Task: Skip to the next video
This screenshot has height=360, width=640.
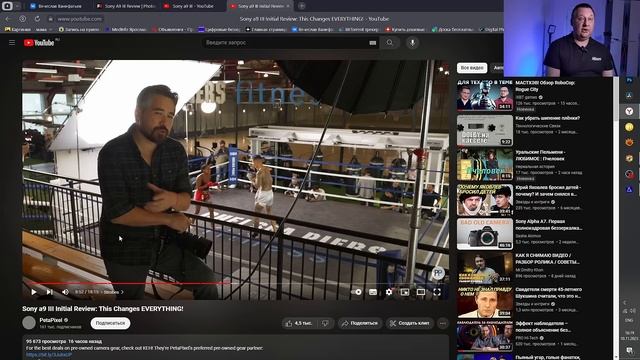Action: [x=49, y=292]
